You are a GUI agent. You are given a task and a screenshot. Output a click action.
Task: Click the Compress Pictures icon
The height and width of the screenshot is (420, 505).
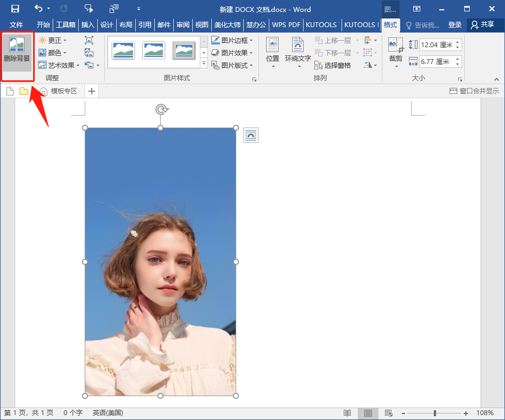[x=89, y=40]
